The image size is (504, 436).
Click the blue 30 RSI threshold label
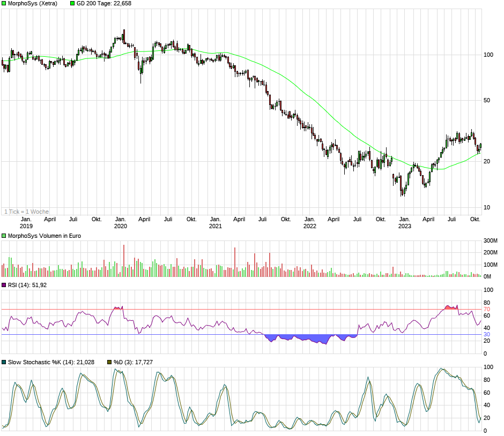(486, 335)
